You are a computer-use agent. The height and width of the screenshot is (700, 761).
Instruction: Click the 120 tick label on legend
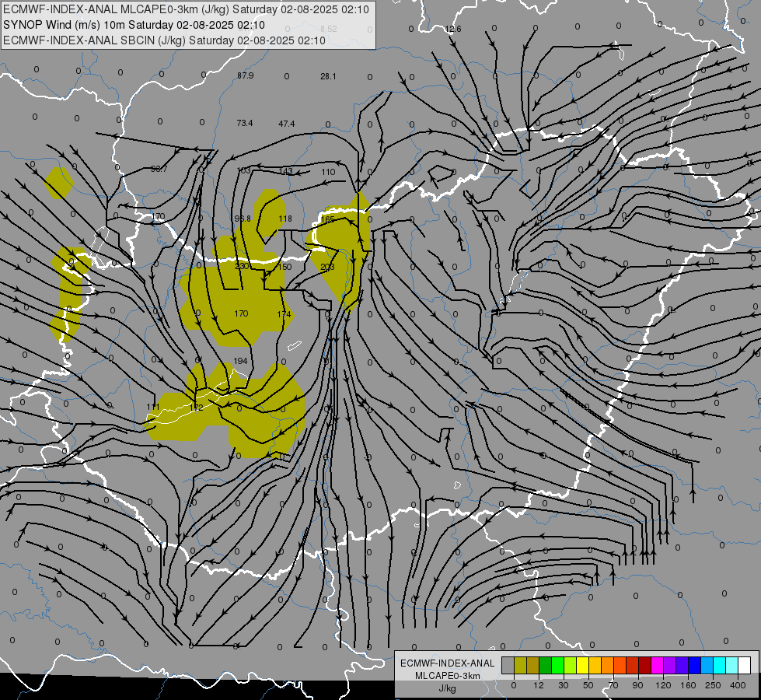click(663, 685)
